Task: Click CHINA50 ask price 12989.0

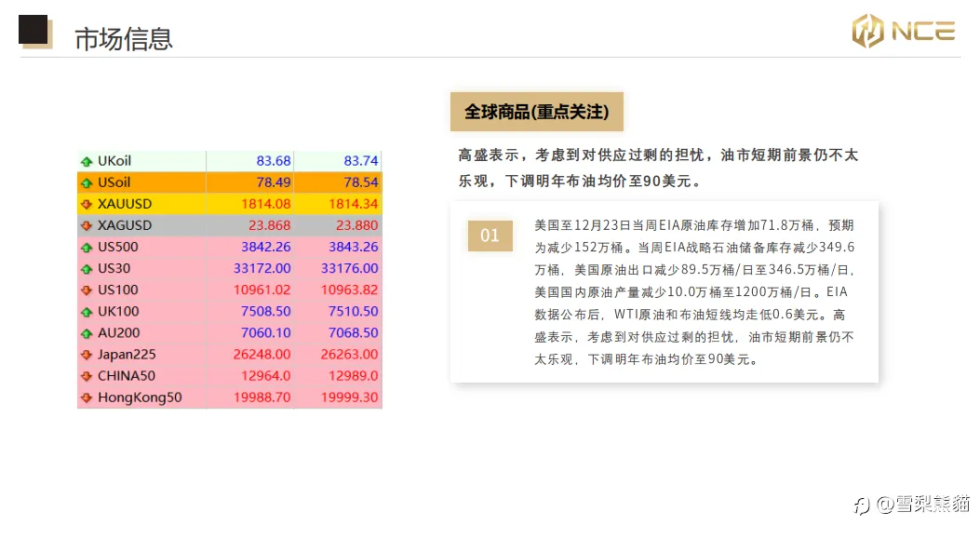Action: [x=353, y=376]
